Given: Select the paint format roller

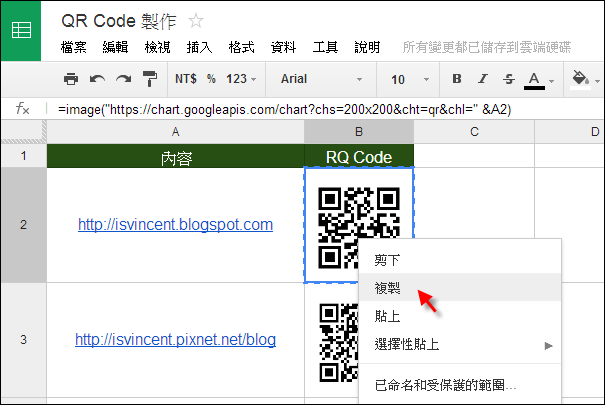Looking at the screenshot, I should (150, 79).
